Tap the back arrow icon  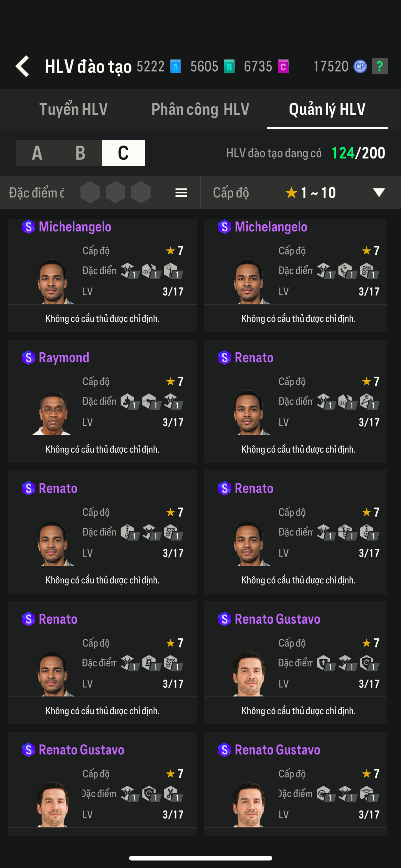(x=22, y=66)
